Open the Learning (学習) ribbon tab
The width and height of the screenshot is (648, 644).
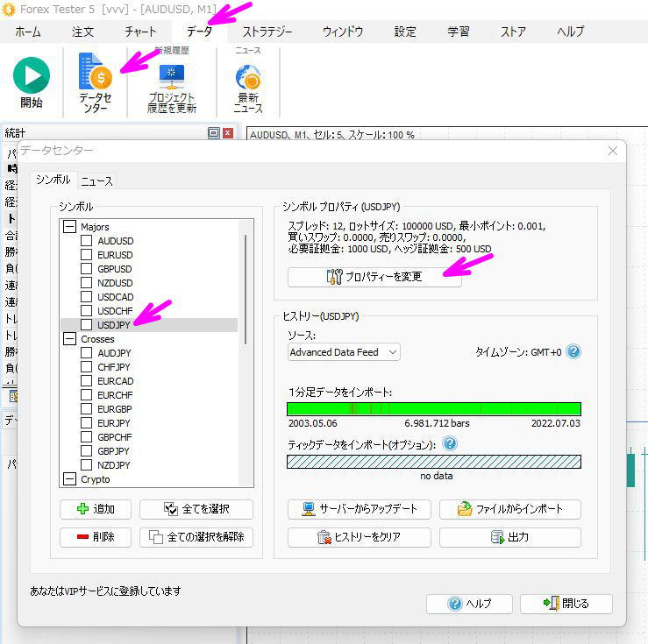(459, 32)
